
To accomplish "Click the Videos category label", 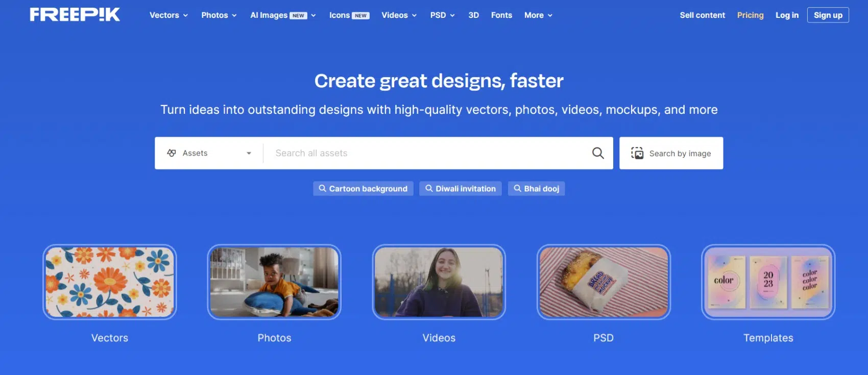I will [x=439, y=338].
